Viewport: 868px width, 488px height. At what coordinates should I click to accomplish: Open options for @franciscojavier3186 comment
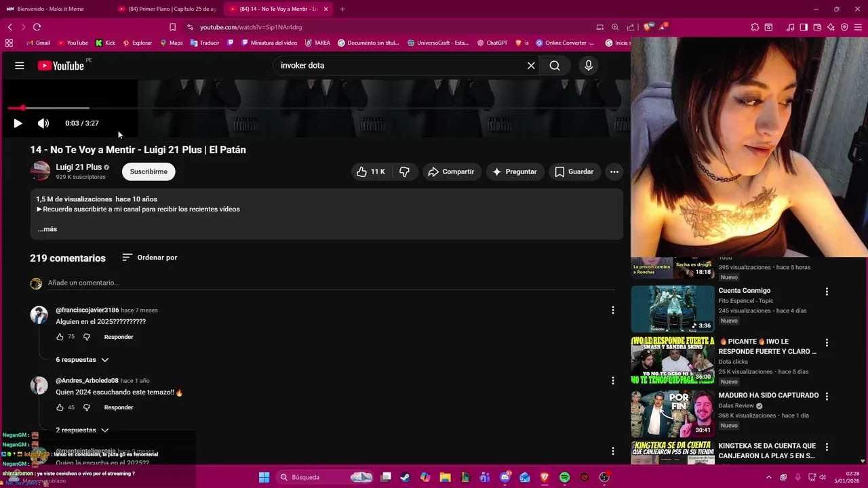pos(613,310)
